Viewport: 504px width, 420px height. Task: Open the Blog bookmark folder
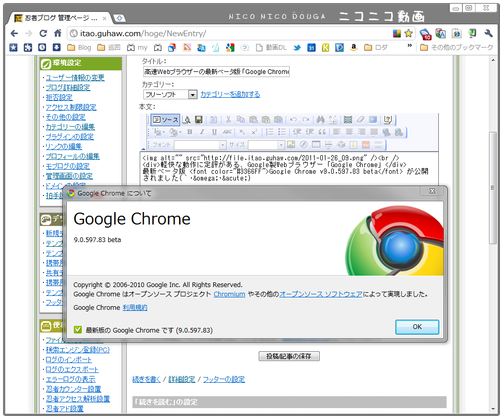(79, 48)
